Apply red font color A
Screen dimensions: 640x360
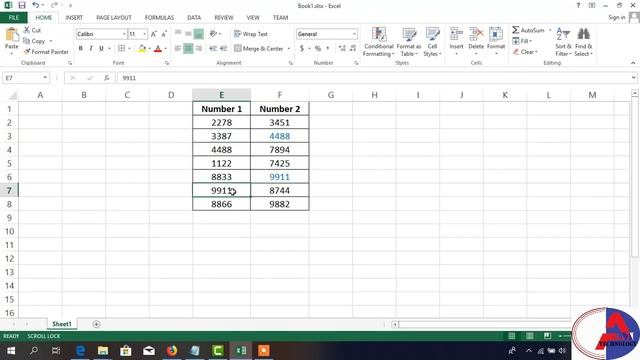click(x=158, y=48)
